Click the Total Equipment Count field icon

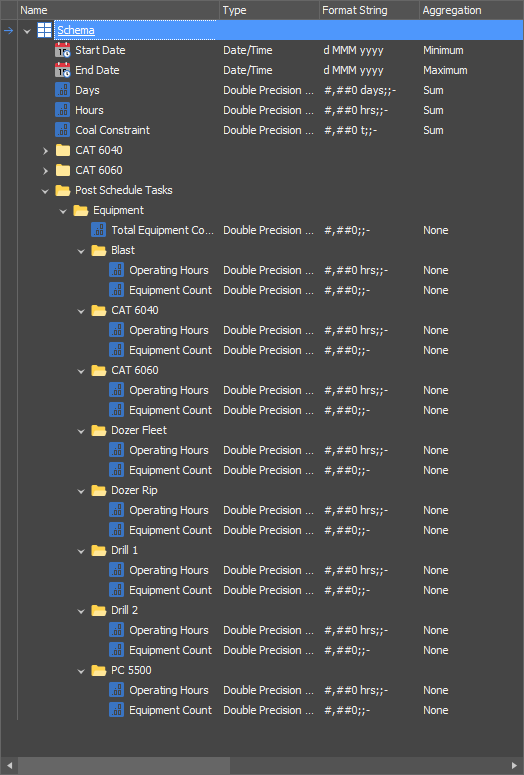[x=98, y=230]
